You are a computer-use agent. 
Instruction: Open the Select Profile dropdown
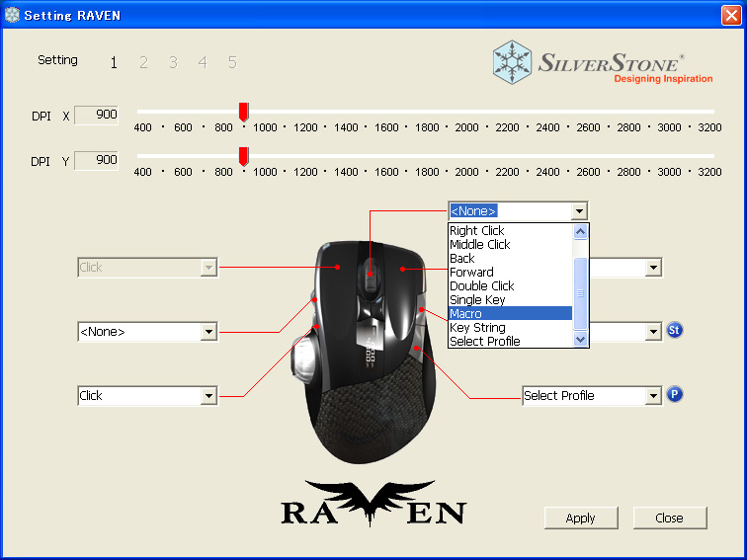(x=653, y=396)
